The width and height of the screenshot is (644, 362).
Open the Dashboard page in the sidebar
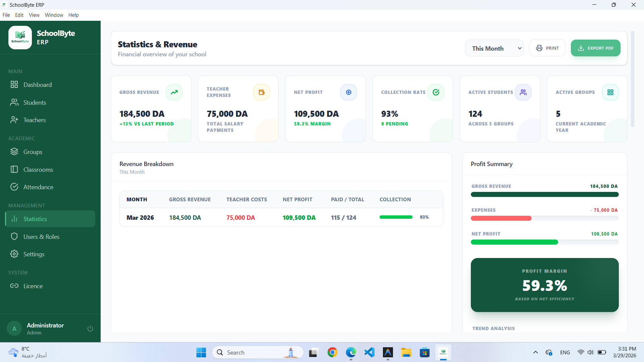(x=50, y=85)
